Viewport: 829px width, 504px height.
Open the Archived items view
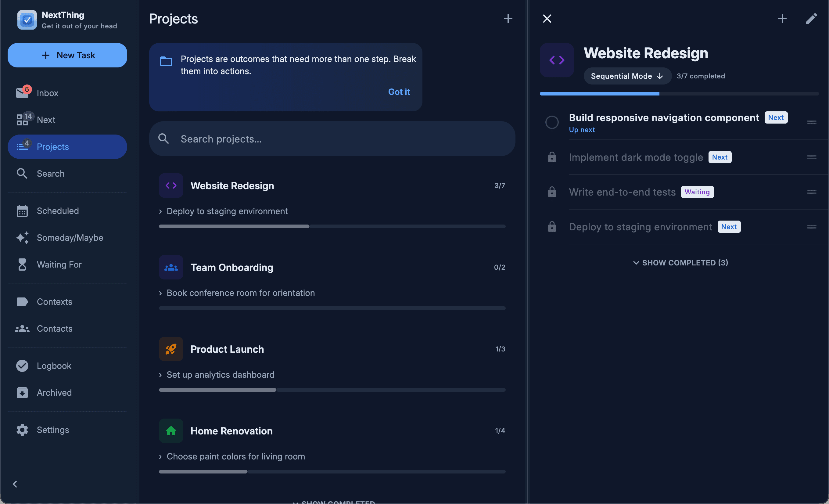(54, 393)
